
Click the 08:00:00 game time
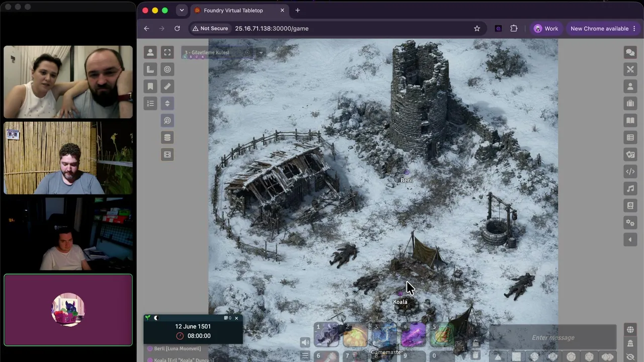click(199, 336)
